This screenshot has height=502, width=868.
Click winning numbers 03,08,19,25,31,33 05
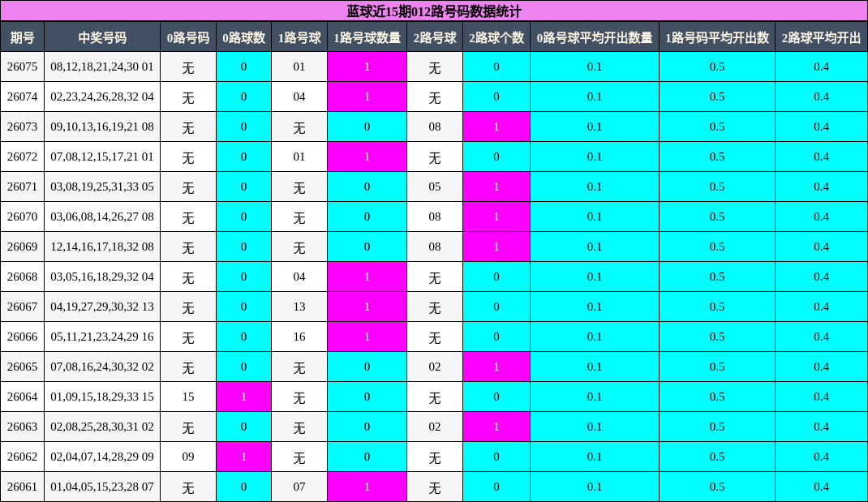click(x=102, y=187)
